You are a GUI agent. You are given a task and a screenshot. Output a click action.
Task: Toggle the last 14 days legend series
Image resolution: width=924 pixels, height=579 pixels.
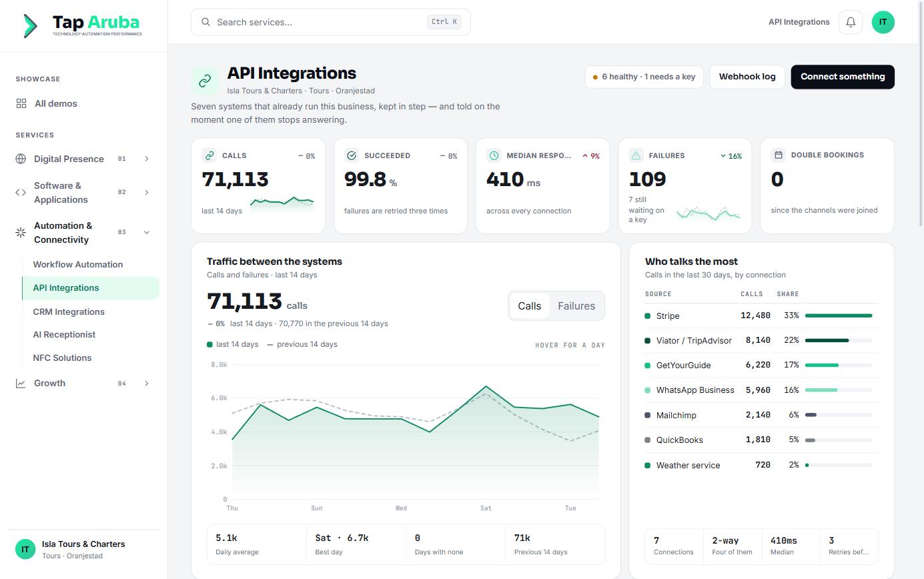tap(233, 344)
